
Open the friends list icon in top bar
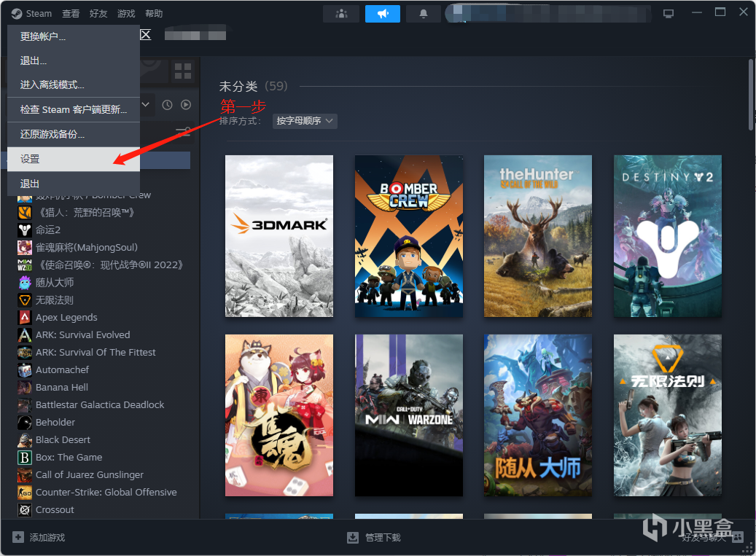pyautogui.click(x=341, y=14)
